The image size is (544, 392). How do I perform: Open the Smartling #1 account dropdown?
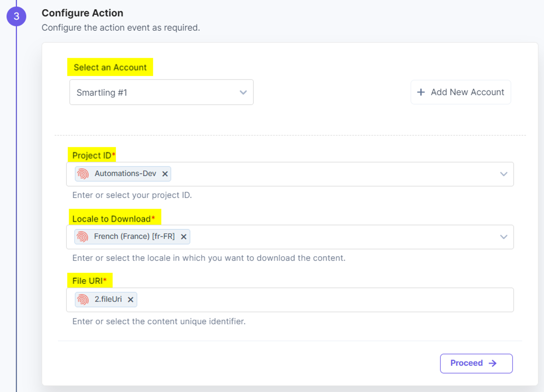(x=161, y=92)
